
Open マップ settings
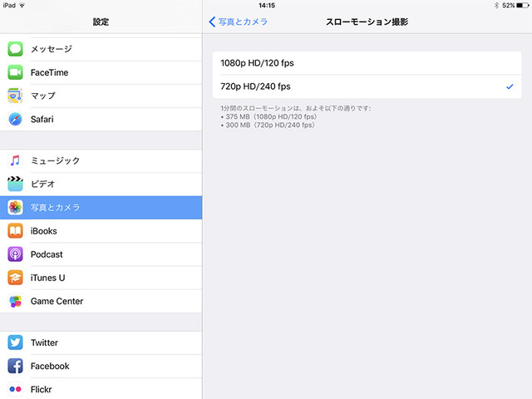point(101,96)
